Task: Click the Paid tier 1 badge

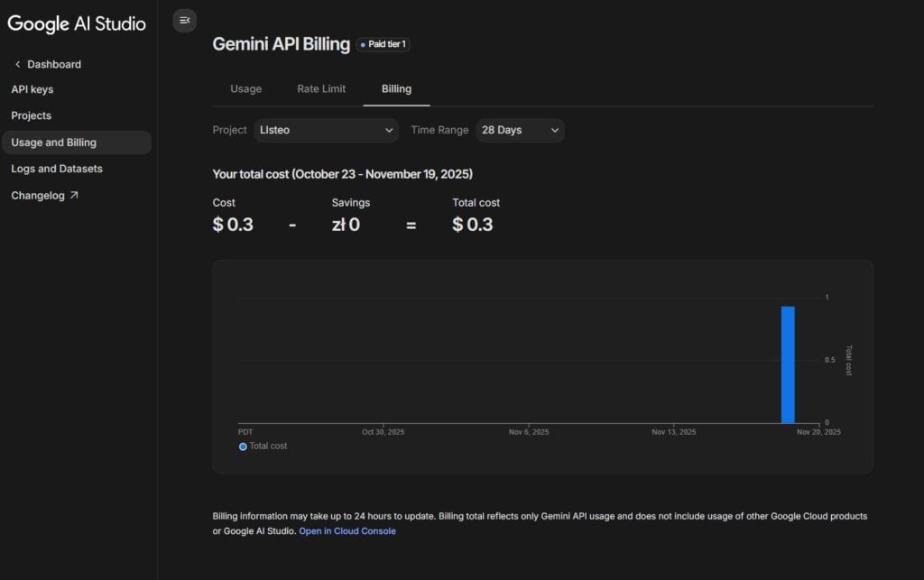Action: (384, 44)
